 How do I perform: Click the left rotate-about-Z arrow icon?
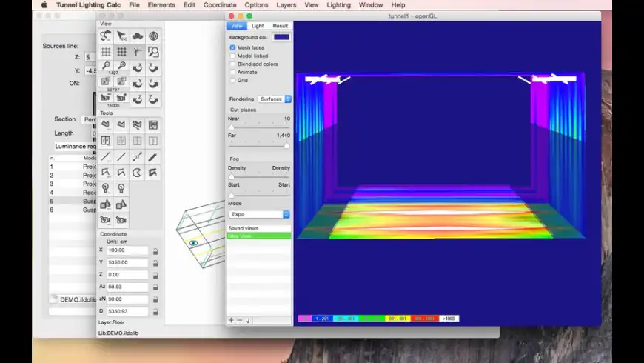[x=138, y=99]
